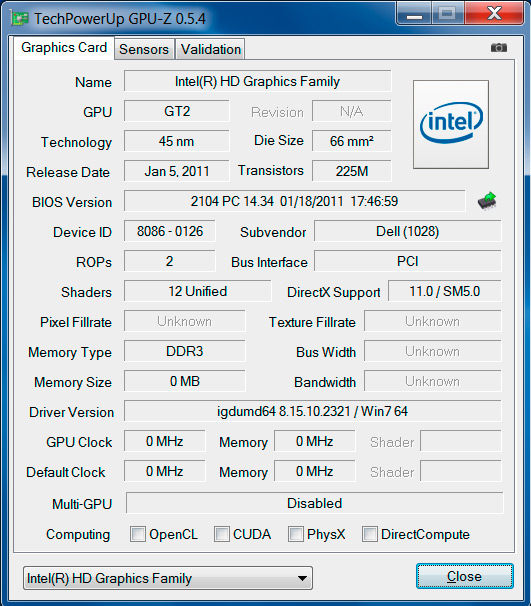Click the empty Shader field in Default Clock row

461,471
